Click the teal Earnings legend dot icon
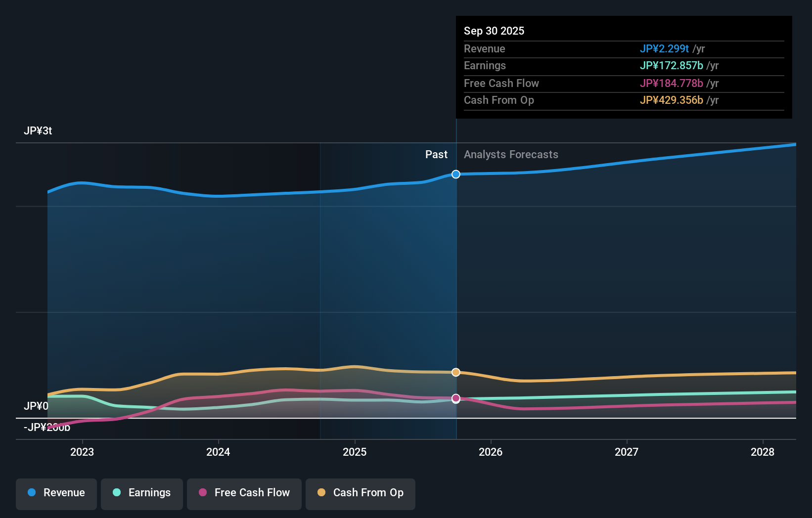 [x=116, y=493]
